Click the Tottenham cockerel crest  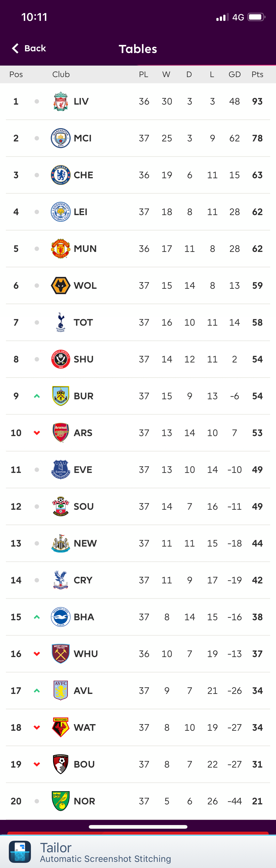[x=61, y=322]
